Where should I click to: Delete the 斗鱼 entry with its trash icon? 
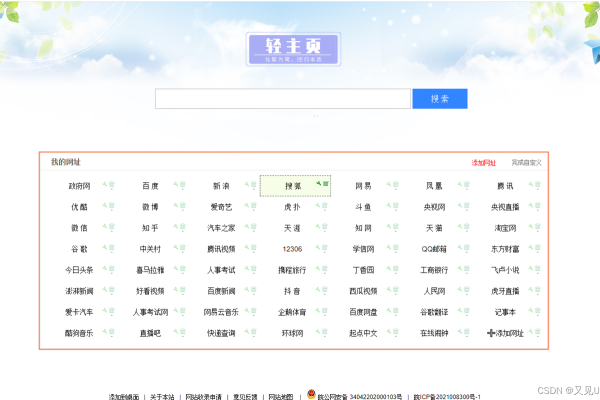click(396, 206)
